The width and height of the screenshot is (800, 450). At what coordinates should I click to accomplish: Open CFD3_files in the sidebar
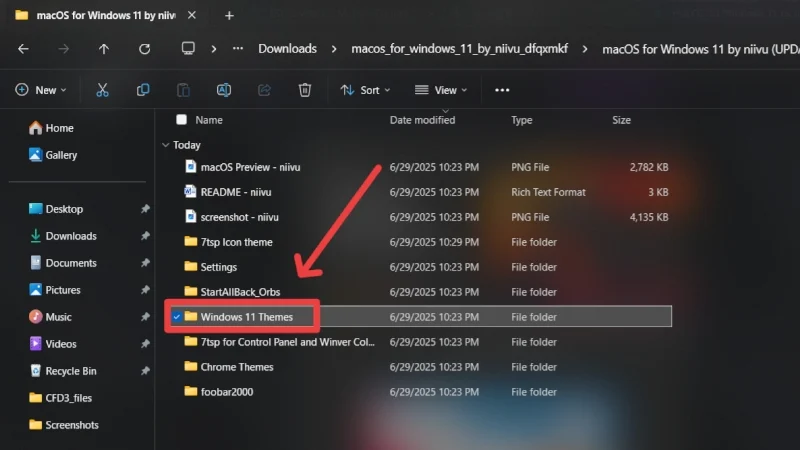[x=60, y=398]
